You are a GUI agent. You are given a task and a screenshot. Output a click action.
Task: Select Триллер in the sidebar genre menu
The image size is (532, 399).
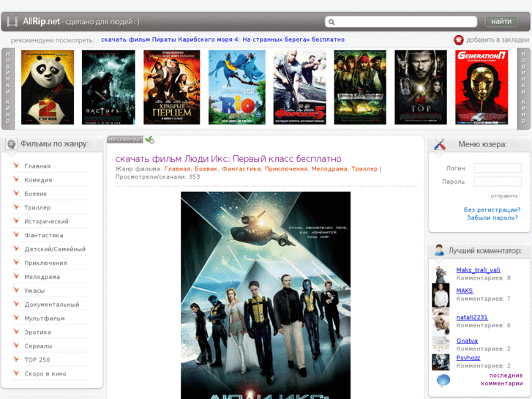click(x=37, y=208)
